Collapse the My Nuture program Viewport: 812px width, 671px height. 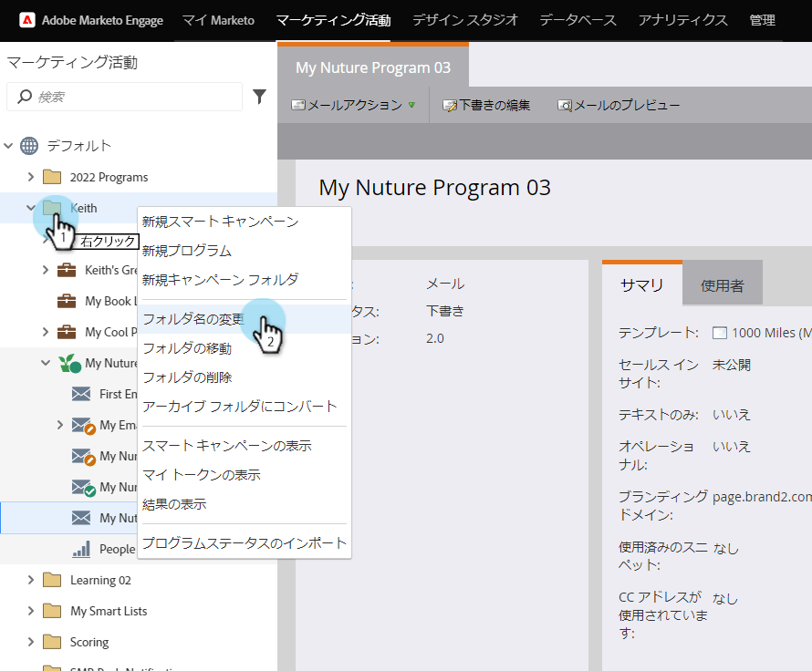[46, 363]
